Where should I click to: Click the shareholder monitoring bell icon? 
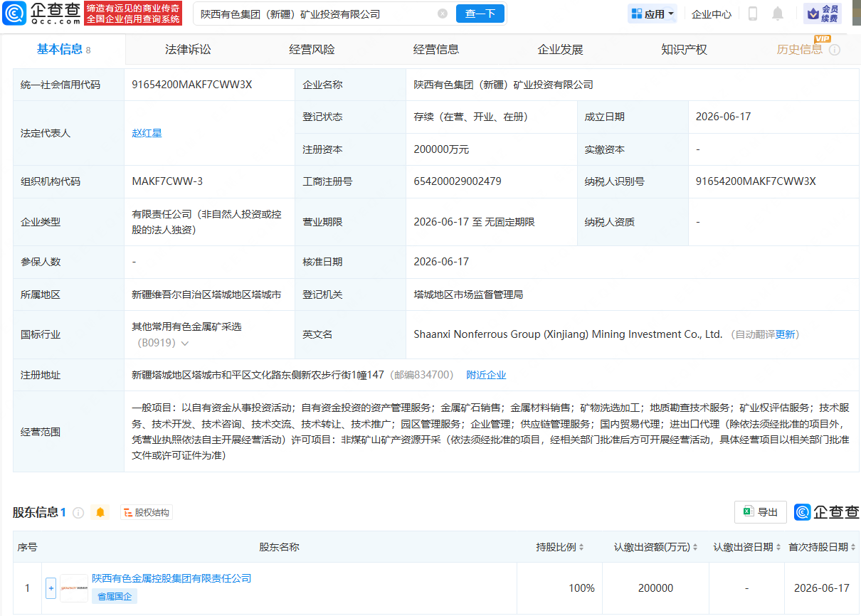tap(100, 512)
